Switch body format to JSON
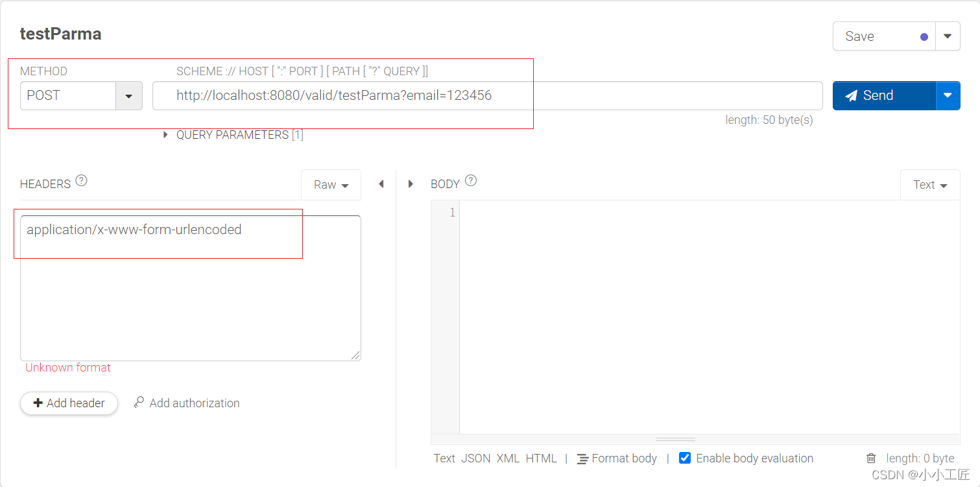This screenshot has width=980, height=487. coord(475,458)
